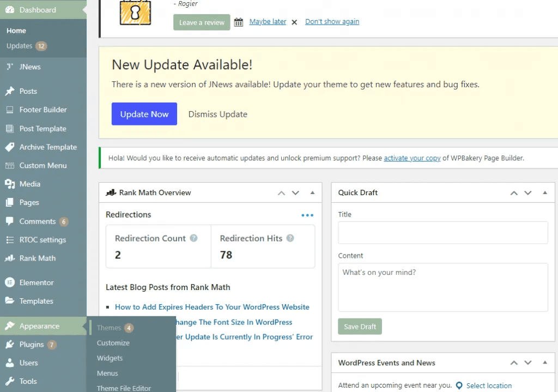The width and height of the screenshot is (558, 392).
Task: Click the Posts pushpin icon
Action: coord(10,91)
